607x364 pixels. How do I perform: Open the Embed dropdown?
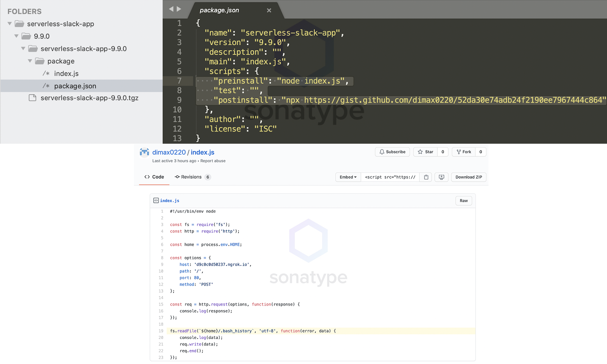(x=348, y=177)
